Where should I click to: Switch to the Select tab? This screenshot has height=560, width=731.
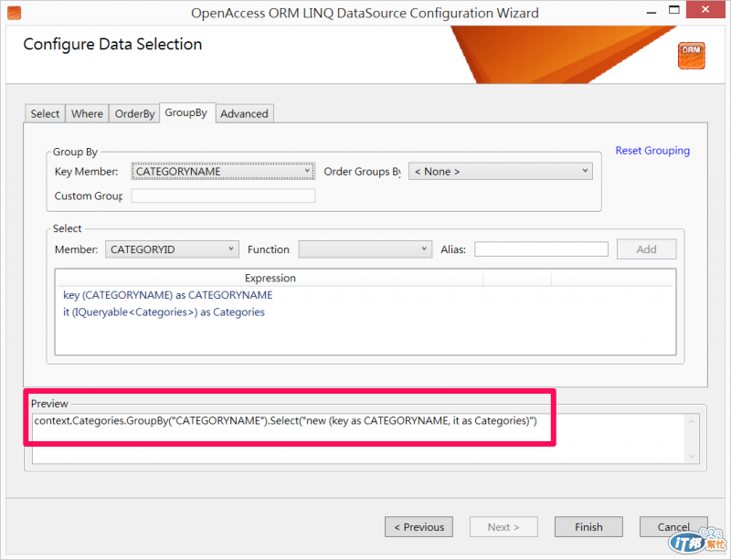[45, 114]
